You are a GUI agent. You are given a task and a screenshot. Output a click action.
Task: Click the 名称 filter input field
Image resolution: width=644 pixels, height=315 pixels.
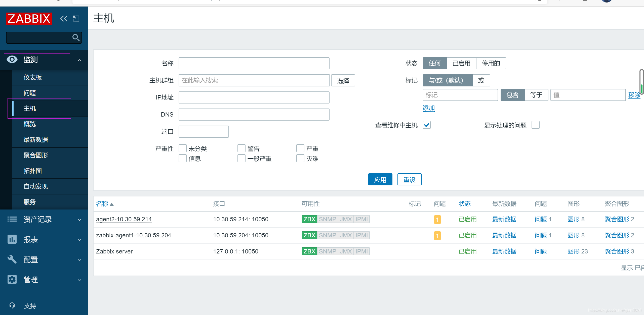(254, 63)
